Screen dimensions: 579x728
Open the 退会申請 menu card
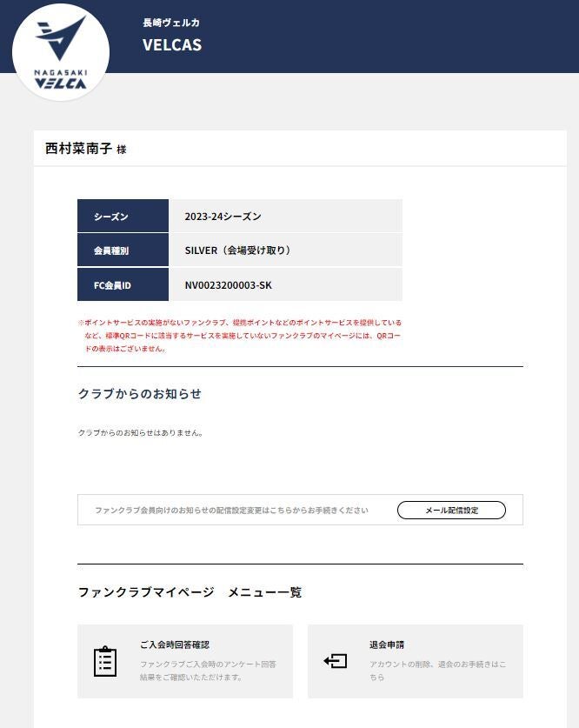[416, 661]
